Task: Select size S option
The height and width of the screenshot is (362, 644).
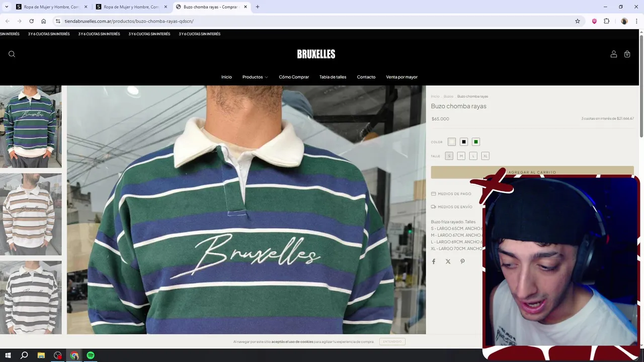Action: click(449, 156)
